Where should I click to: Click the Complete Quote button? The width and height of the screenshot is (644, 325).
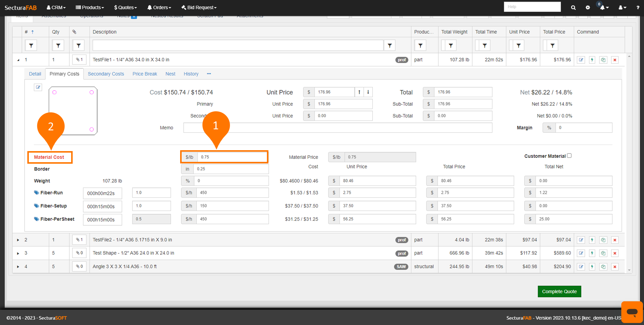(559, 291)
